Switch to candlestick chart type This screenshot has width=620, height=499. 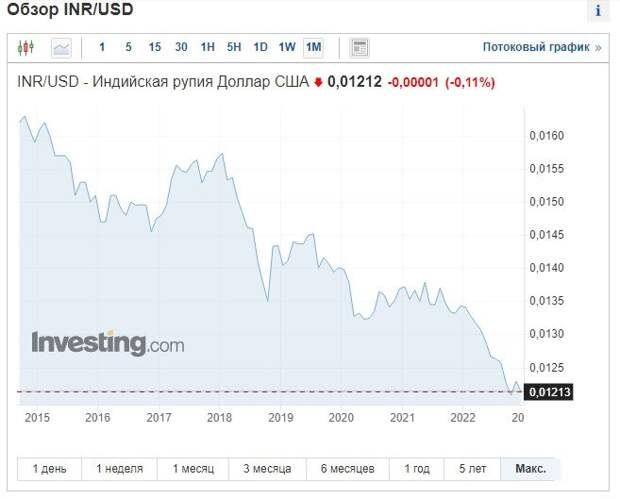[26, 47]
